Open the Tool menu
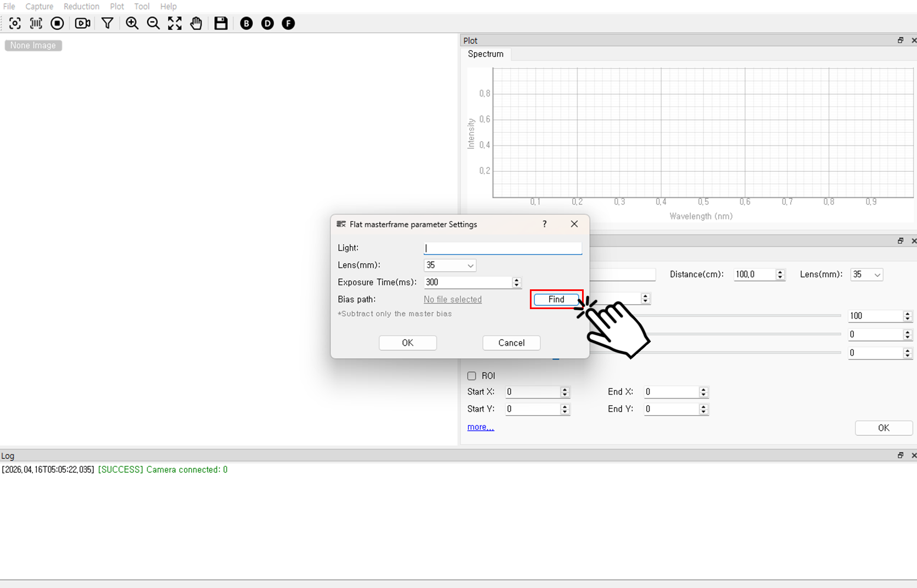Image resolution: width=917 pixels, height=588 pixels. 142,7
